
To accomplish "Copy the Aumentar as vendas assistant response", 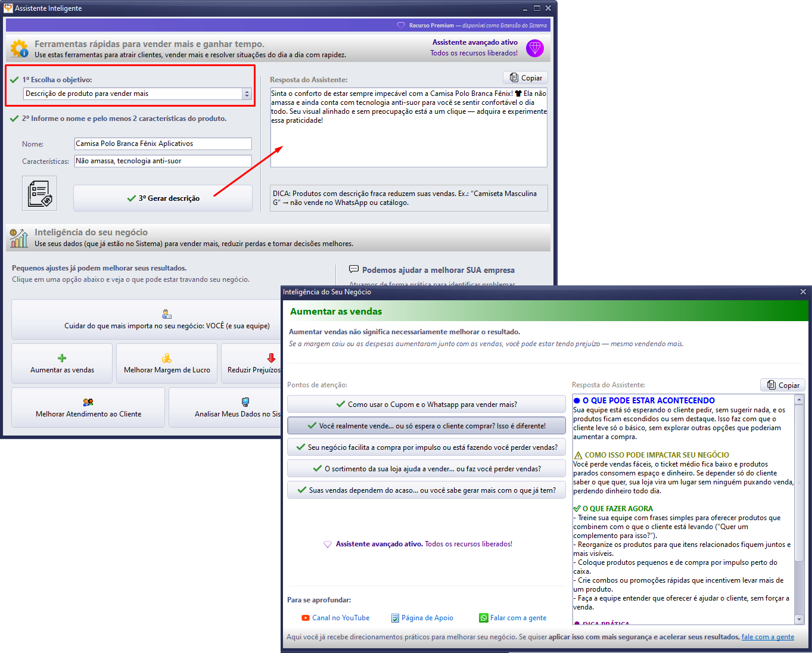I will 782,385.
